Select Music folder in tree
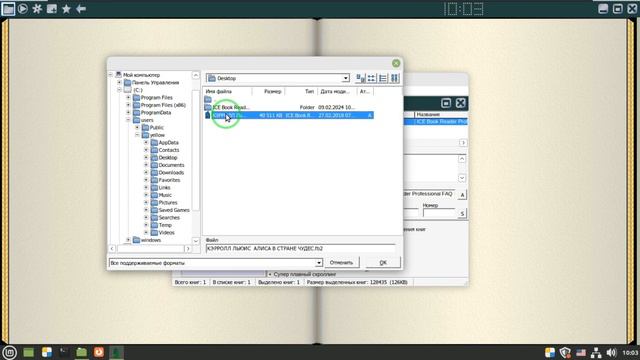This screenshot has height=360, width=640. click(165, 195)
